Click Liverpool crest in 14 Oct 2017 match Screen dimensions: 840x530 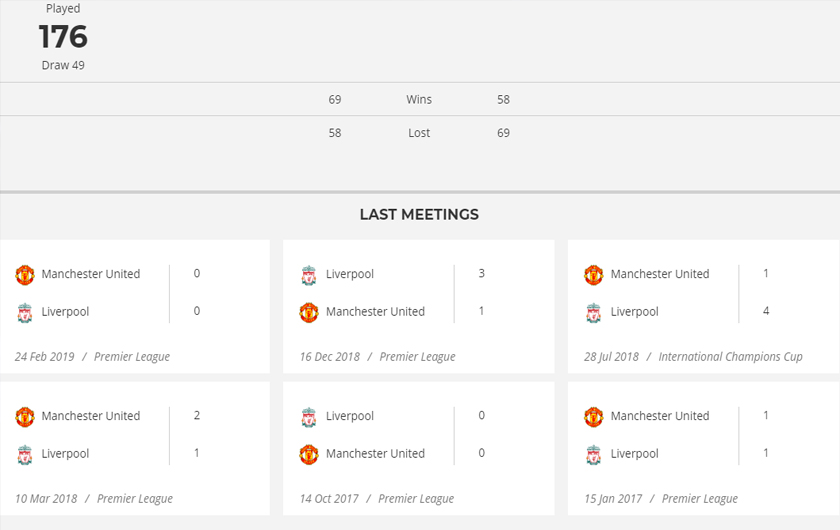point(309,417)
